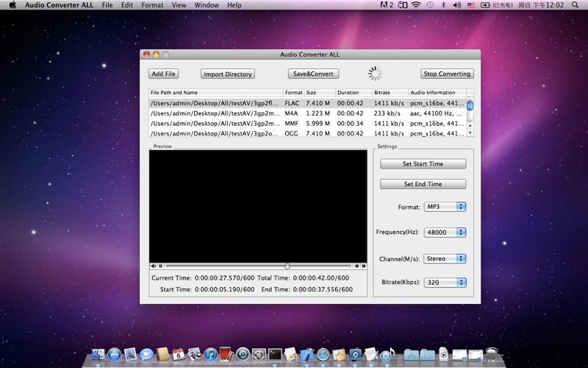Click Stop Converting button
Screen dimensions: 588x368
pyautogui.click(x=447, y=74)
